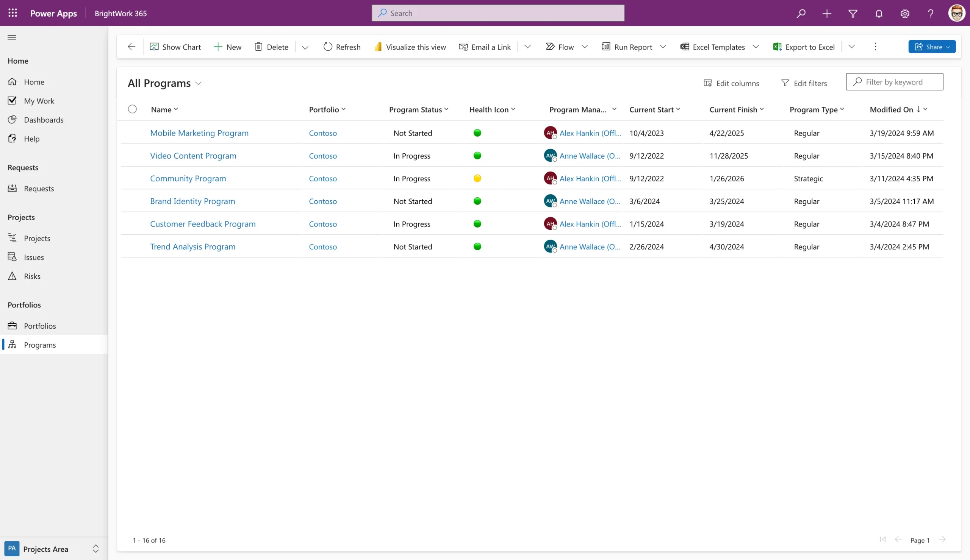Toggle the Projects Area panel collapse
This screenshot has height=560, width=970.
pyautogui.click(x=95, y=549)
